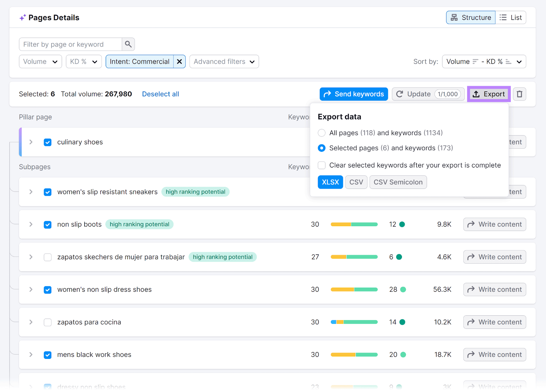This screenshot has height=392, width=546.
Task: Click the Export button with upload icon
Action: [489, 94]
